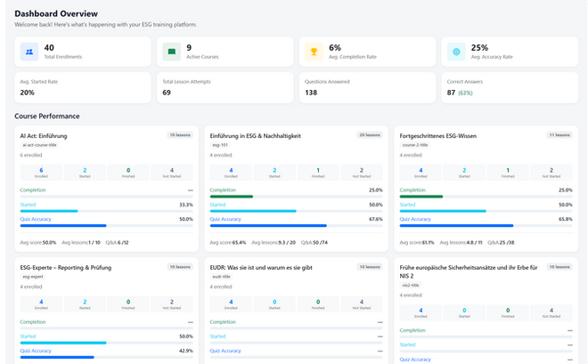Click the esg-expert tag
This screenshot has height=364, width=588.
click(x=33, y=277)
